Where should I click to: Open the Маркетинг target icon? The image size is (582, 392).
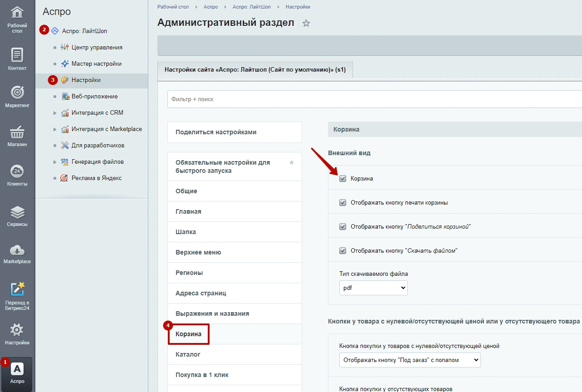point(17,92)
